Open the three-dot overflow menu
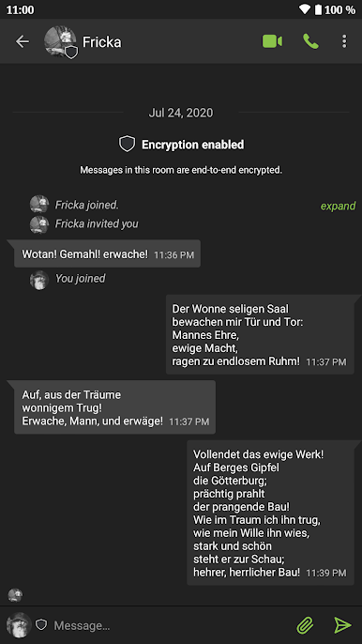 click(x=344, y=41)
